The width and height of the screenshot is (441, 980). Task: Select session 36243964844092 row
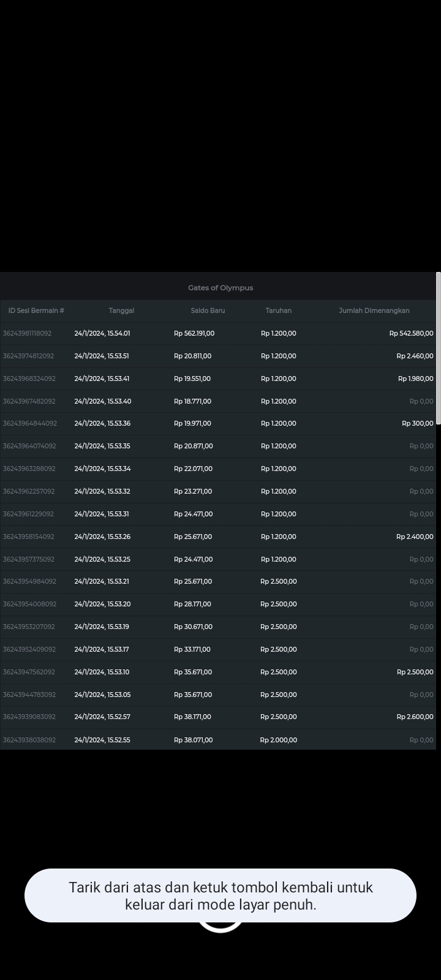pos(30,423)
